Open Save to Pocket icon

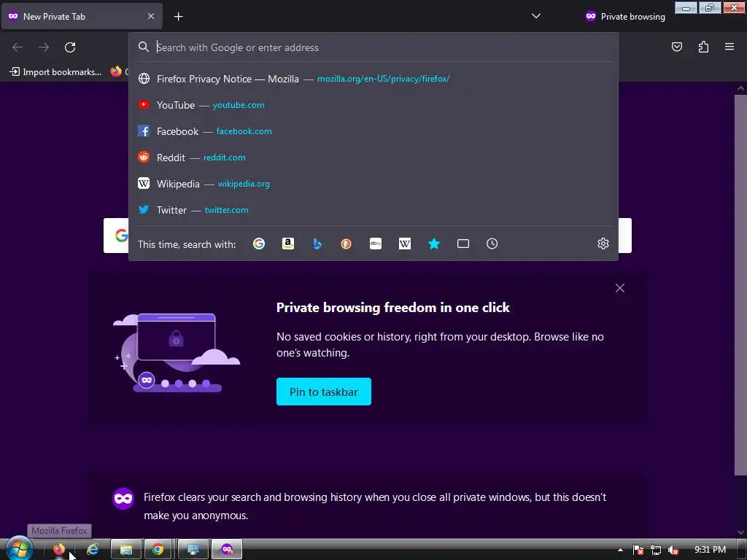[676, 47]
